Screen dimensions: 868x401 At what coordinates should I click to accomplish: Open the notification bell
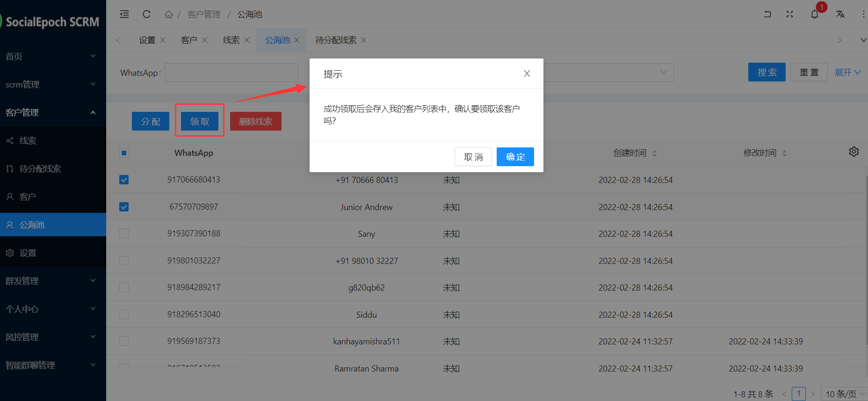(815, 14)
